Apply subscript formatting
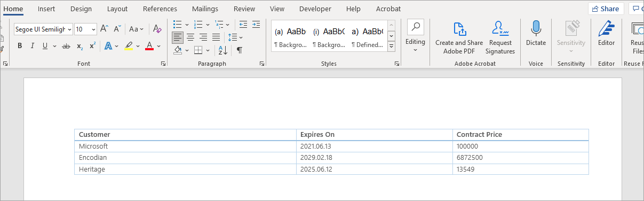Viewport: 644px width, 201px height. pos(79,46)
